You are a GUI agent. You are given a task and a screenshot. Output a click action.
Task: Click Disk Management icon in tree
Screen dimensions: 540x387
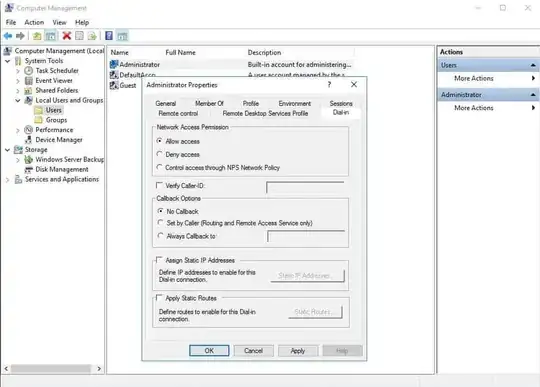pyautogui.click(x=29, y=169)
